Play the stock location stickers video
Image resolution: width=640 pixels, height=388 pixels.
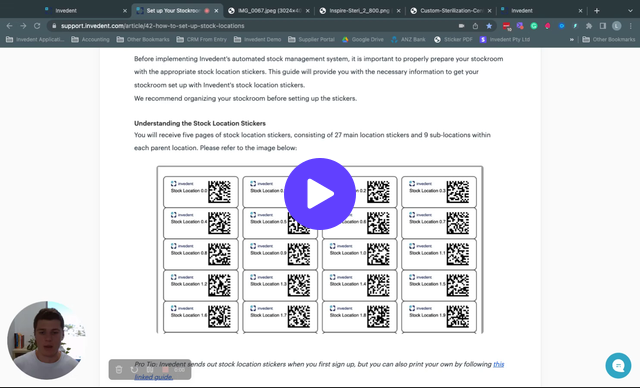click(320, 194)
